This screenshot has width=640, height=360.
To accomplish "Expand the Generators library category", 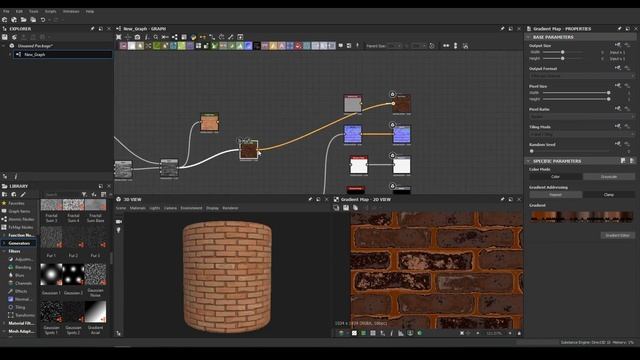I will tap(4, 243).
